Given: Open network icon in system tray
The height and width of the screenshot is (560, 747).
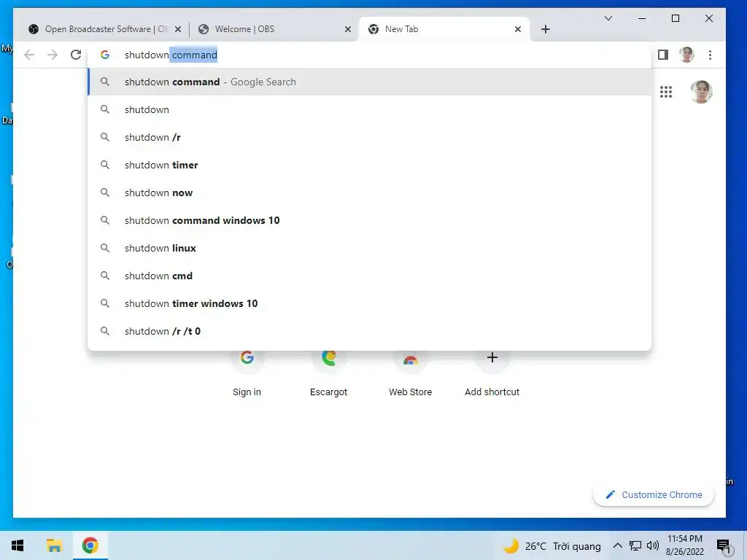Looking at the screenshot, I should pos(635,545).
